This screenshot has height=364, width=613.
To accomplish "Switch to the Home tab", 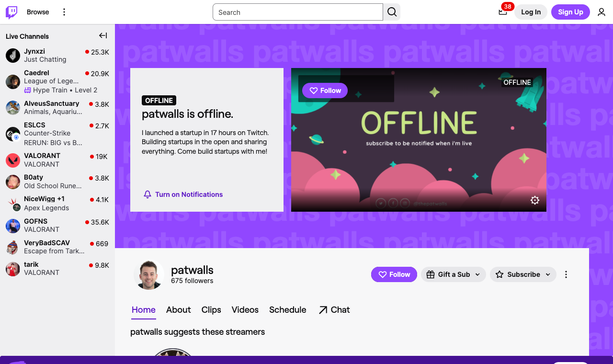I will (x=144, y=310).
